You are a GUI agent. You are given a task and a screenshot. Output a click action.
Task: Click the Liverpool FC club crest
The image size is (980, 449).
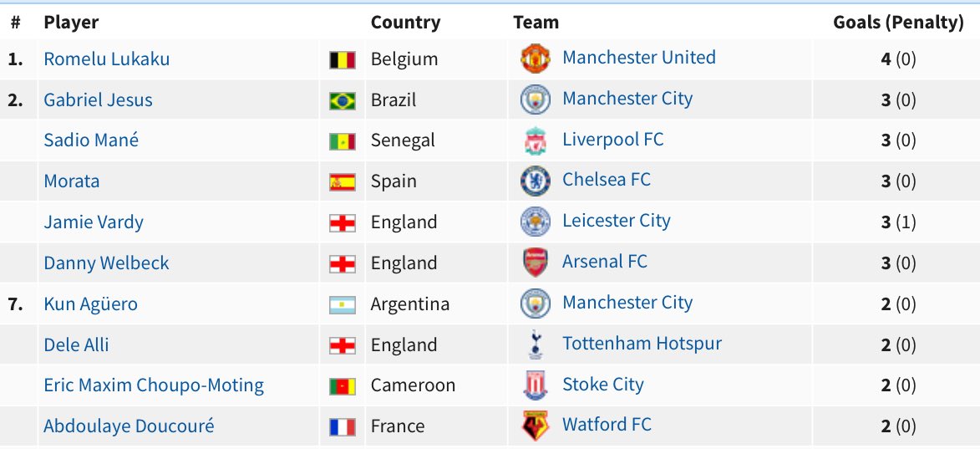[x=535, y=140]
